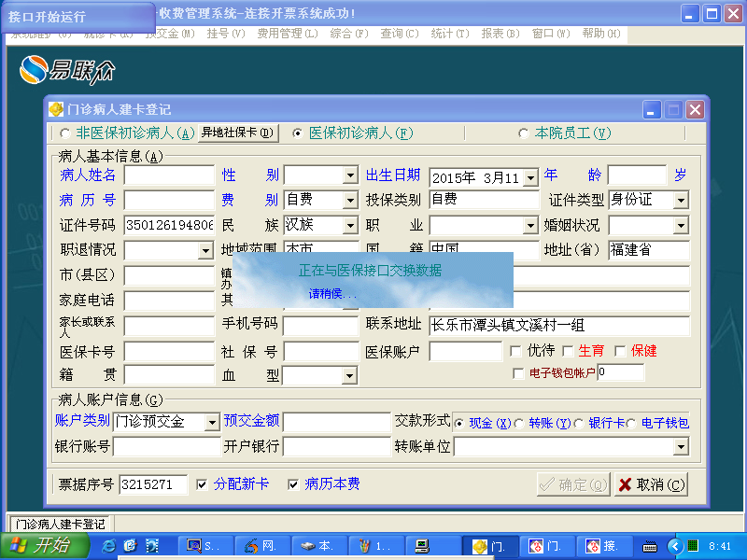Screen dimensions: 747x560
Task: Select 电子钱包 payment radio
Action: click(631, 424)
